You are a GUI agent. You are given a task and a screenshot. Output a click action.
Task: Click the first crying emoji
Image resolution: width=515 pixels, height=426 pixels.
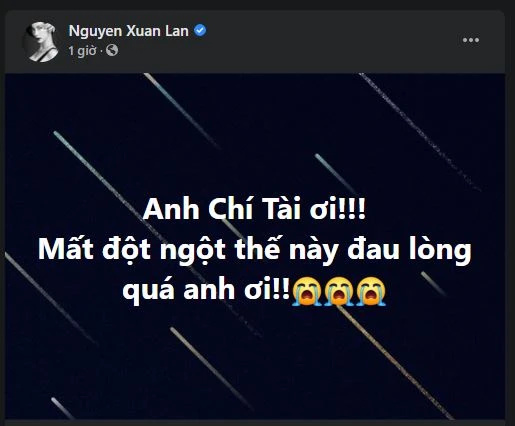[x=306, y=291]
